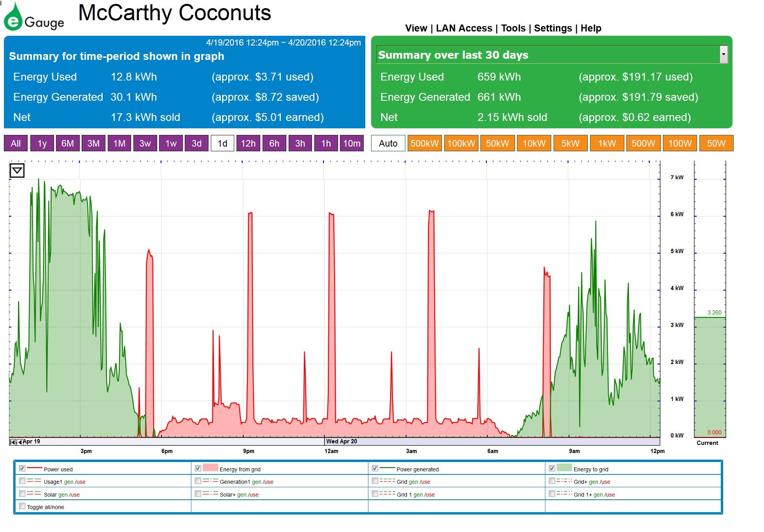This screenshot has height=532, width=764.
Task: Click the Wed Apr 20 timeline marker
Action: pyautogui.click(x=341, y=441)
